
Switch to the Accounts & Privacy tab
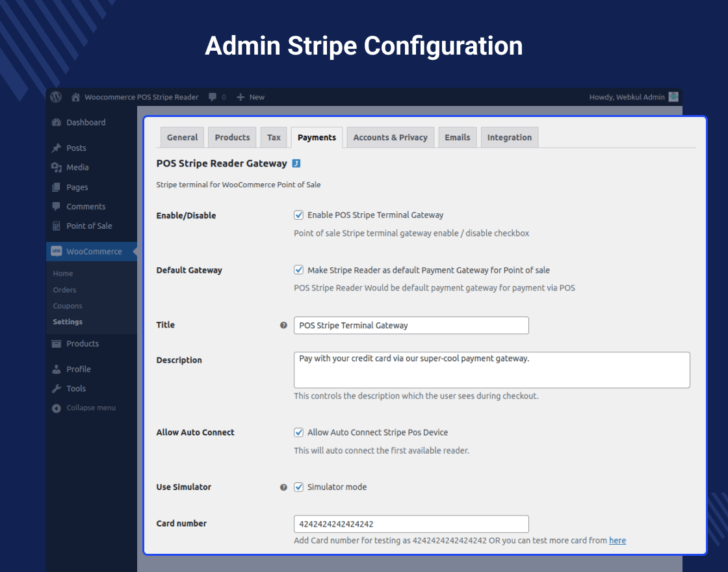[390, 137]
